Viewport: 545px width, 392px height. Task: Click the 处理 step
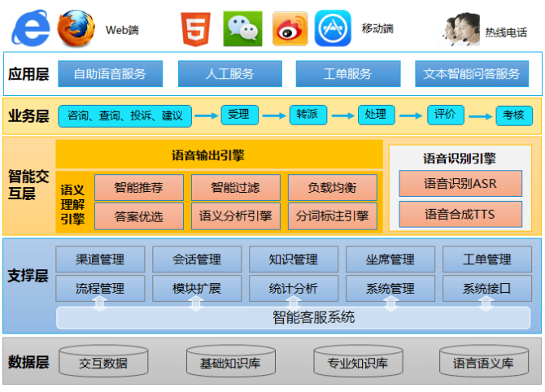(x=377, y=115)
